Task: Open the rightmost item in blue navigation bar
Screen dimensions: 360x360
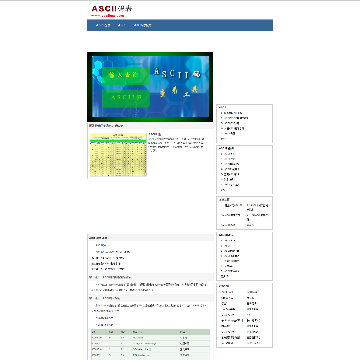Action: click(x=142, y=25)
